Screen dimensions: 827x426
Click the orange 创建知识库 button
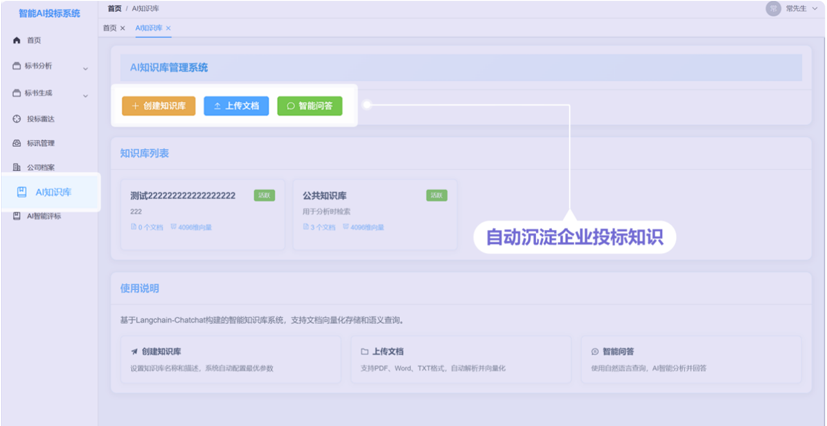[158, 106]
